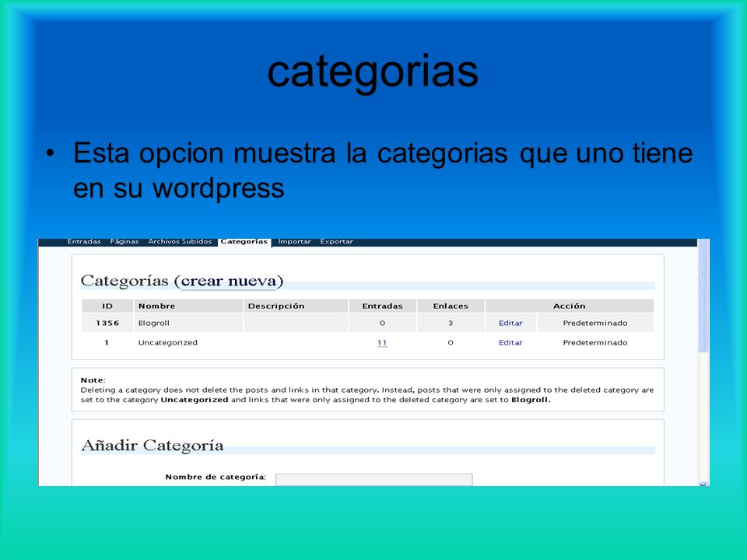Click the scrollbar down arrow
The image size is (747, 560).
point(703,484)
